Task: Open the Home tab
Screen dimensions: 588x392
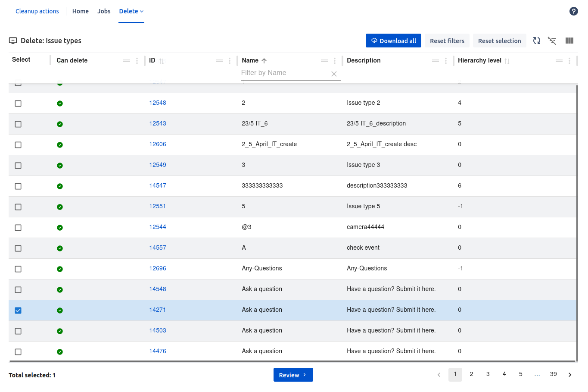Action: tap(81, 11)
